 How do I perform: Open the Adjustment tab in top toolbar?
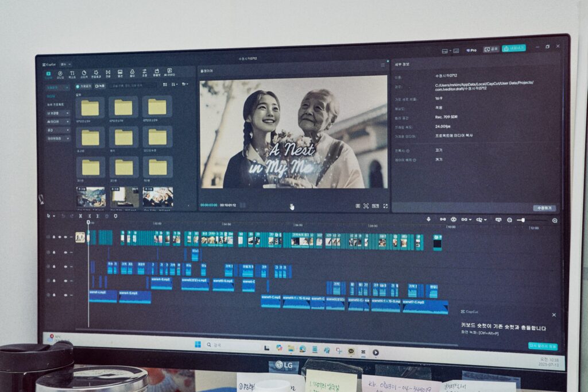click(144, 72)
